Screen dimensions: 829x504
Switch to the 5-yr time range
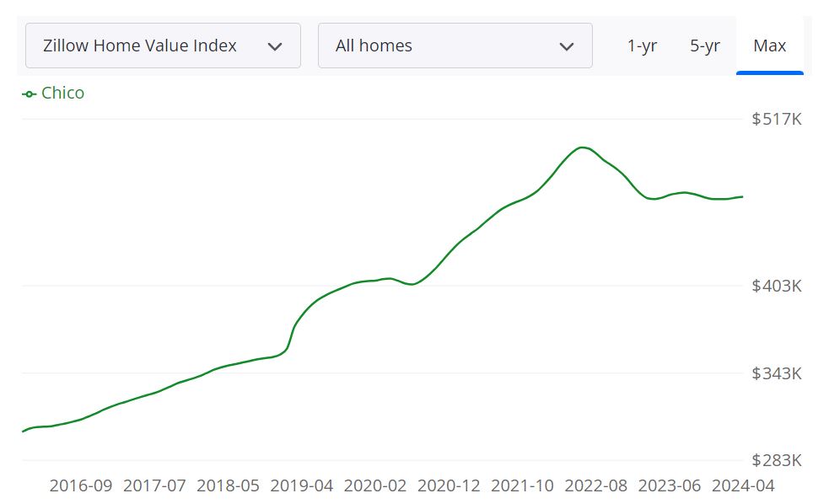(705, 46)
